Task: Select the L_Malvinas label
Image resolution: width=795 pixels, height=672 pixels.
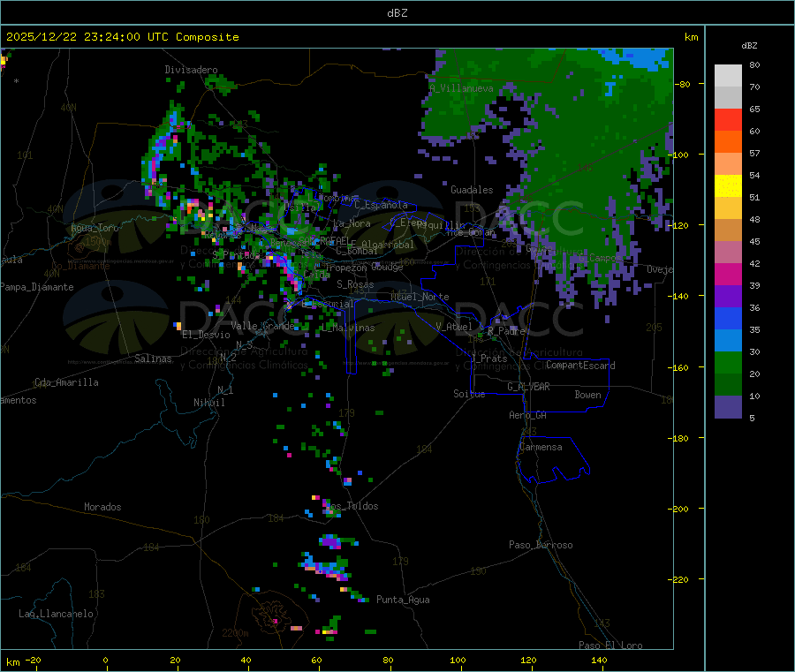Action: click(x=348, y=328)
